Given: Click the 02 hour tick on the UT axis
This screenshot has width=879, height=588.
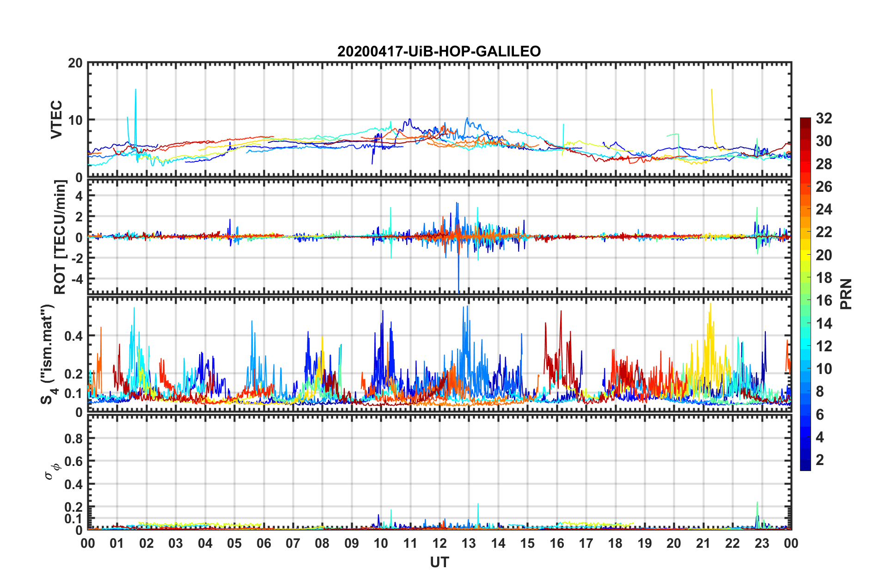Looking at the screenshot, I should tap(146, 543).
